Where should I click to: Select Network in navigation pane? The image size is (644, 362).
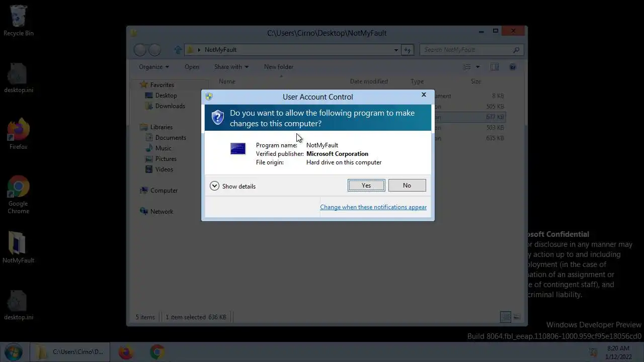pyautogui.click(x=157, y=212)
